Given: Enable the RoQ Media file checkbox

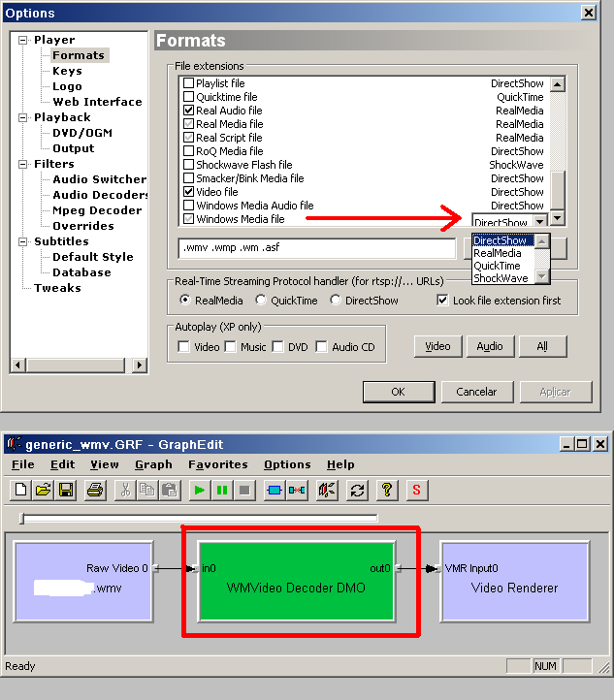Looking at the screenshot, I should (188, 151).
